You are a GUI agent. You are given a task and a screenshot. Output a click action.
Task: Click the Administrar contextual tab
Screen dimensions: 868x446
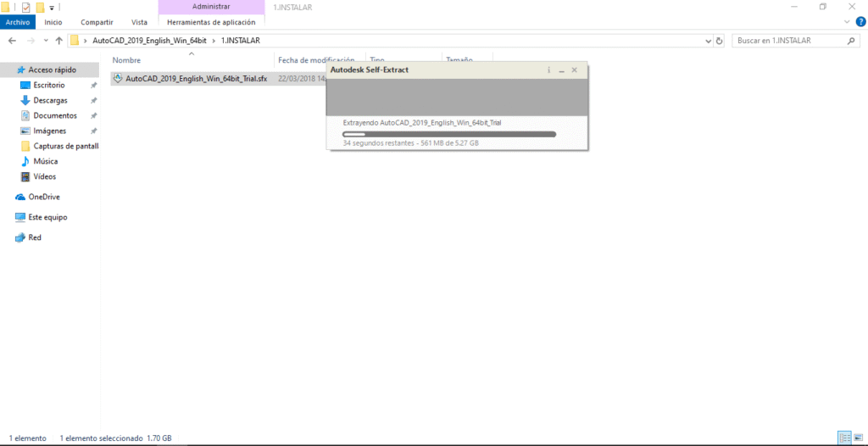click(211, 7)
